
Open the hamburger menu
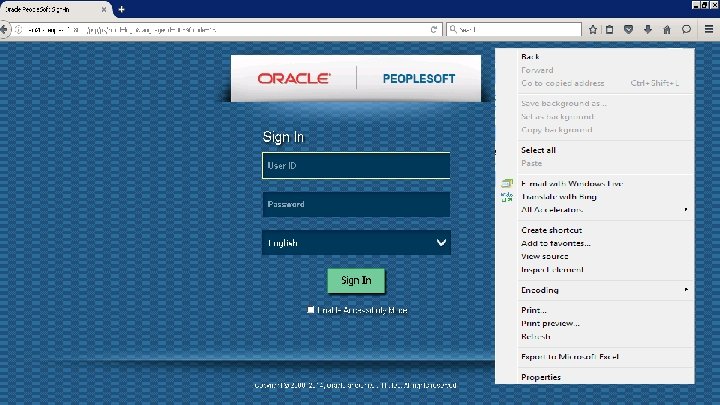(709, 29)
